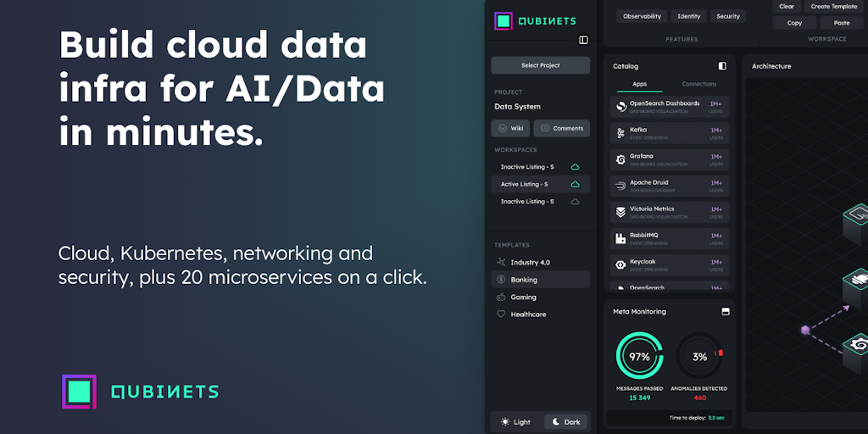Click the 15 349 messages passed value
This screenshot has width=868, height=434.
coord(639,398)
